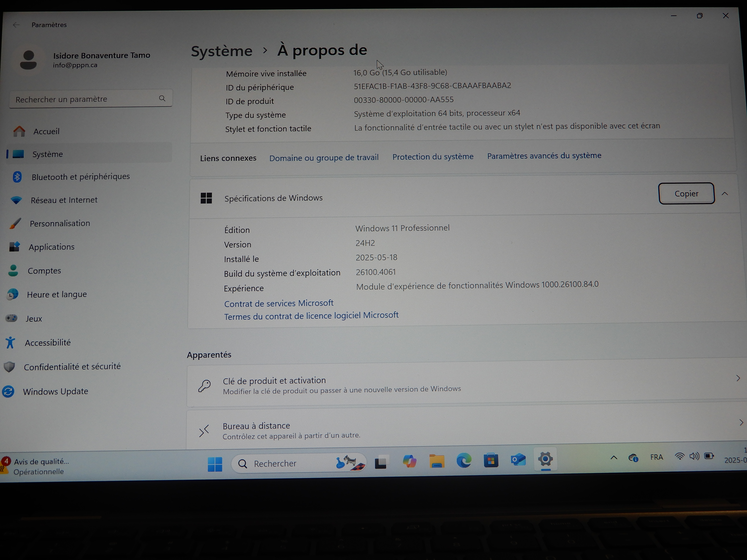Open Paramètres avancés du système
This screenshot has height=560, width=747.
click(x=544, y=156)
